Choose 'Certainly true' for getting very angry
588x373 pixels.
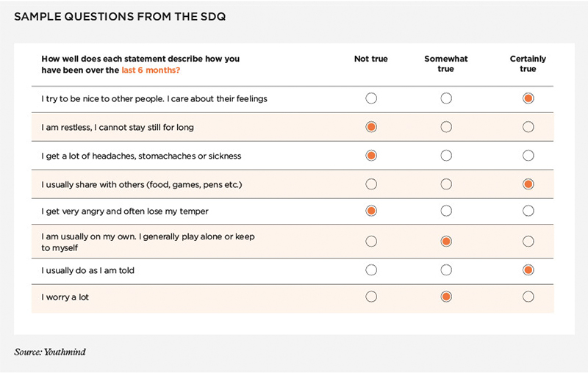pos(528,211)
